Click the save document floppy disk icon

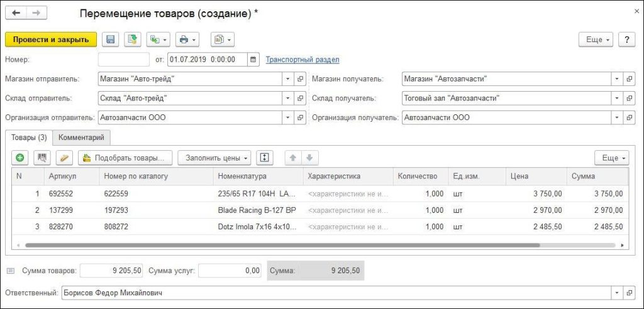[111, 40]
